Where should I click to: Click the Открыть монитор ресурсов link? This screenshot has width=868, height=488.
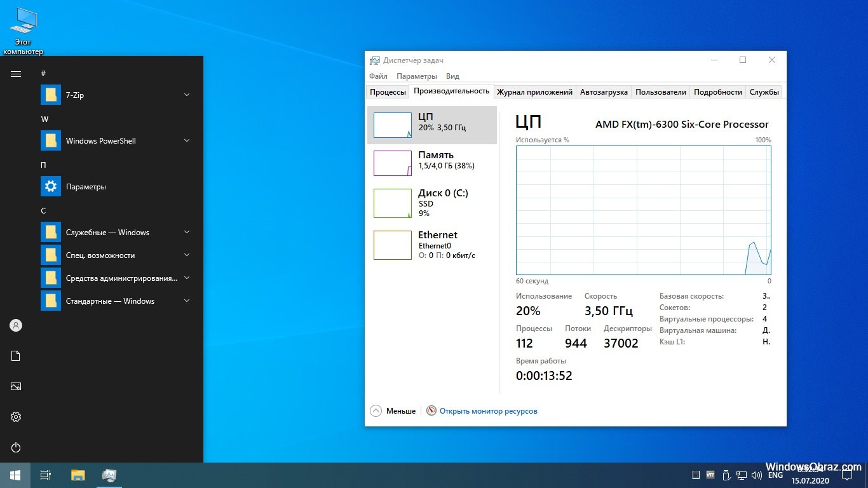point(488,411)
